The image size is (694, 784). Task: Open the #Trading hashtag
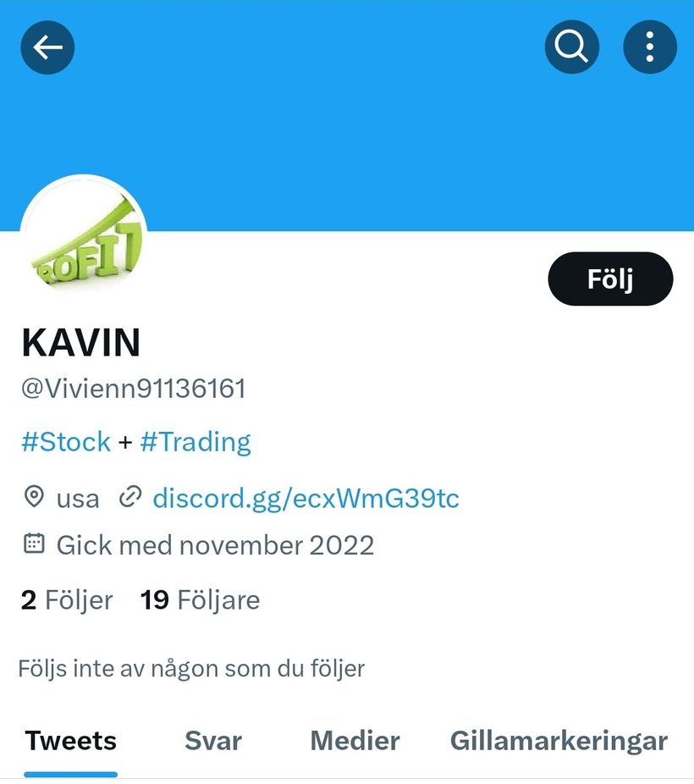coord(196,442)
